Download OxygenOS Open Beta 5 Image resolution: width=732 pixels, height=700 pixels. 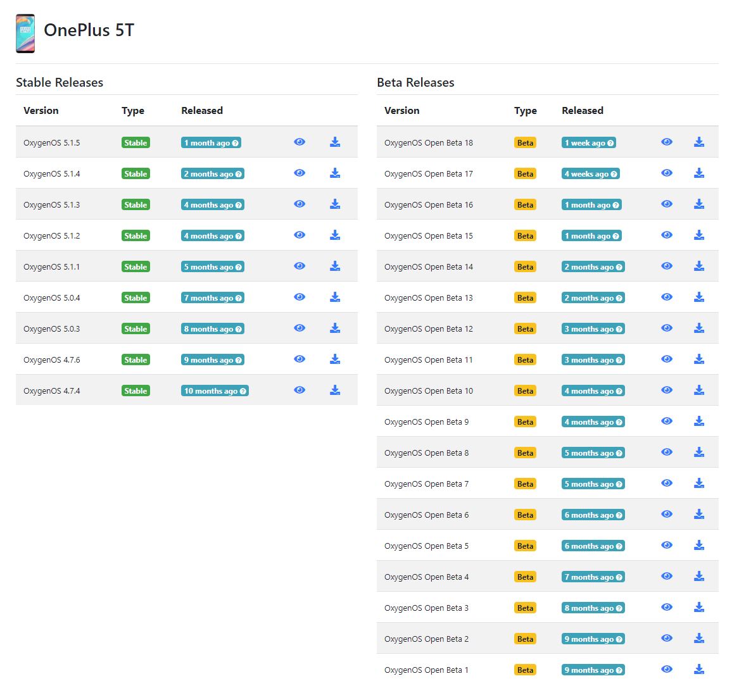point(699,546)
